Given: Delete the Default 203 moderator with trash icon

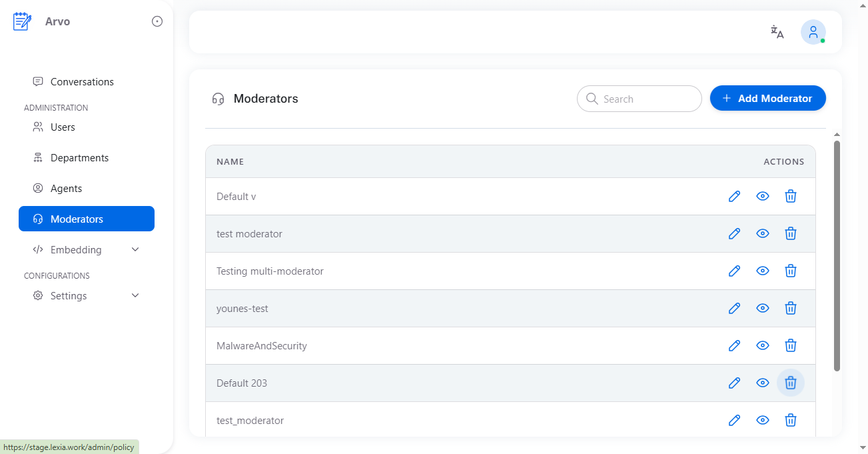Looking at the screenshot, I should (790, 383).
